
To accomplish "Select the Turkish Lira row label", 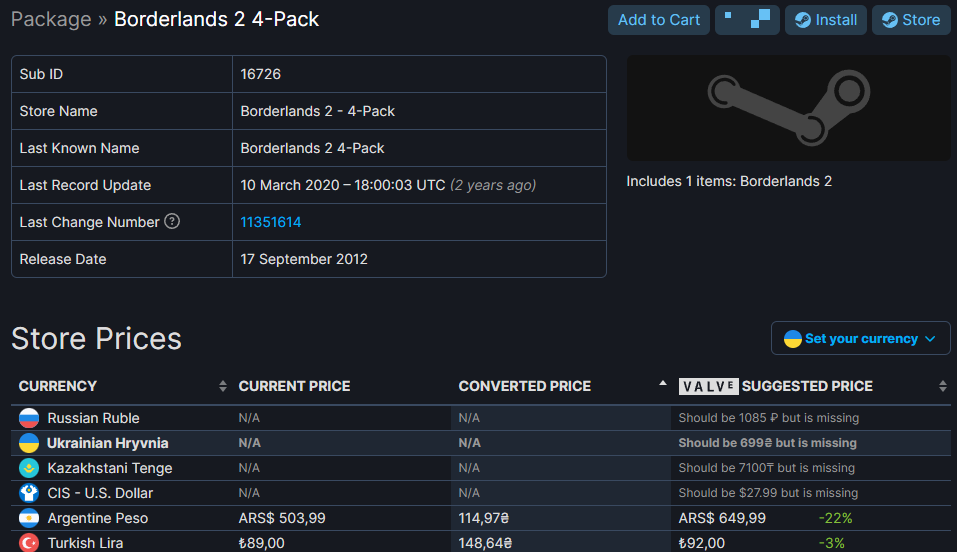I will tap(85, 543).
